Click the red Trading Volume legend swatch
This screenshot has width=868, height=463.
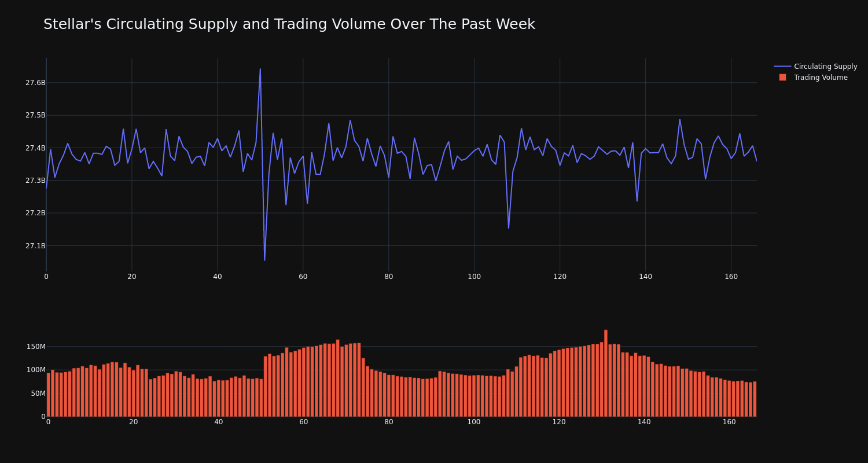[x=782, y=78]
